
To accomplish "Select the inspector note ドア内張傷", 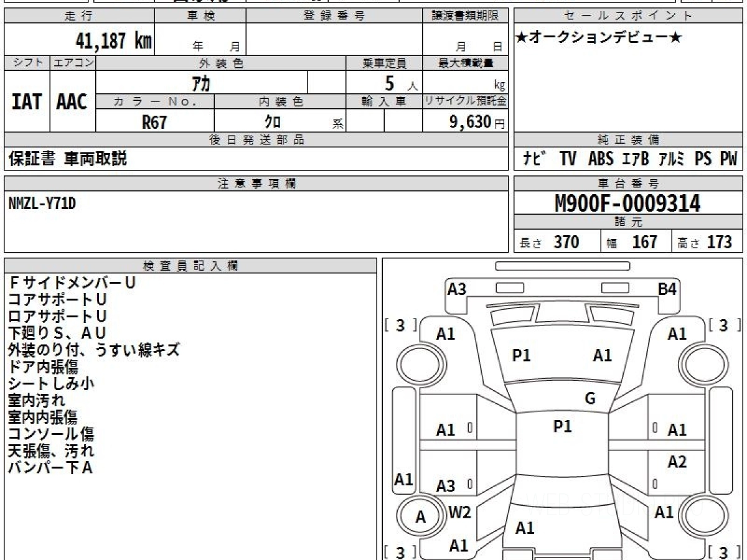I will tap(43, 366).
